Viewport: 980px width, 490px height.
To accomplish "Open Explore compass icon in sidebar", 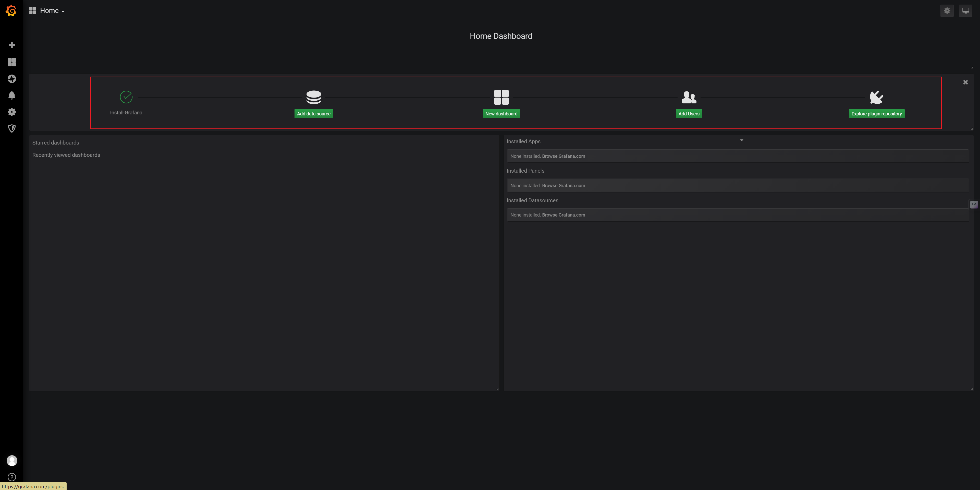I will pos(12,79).
